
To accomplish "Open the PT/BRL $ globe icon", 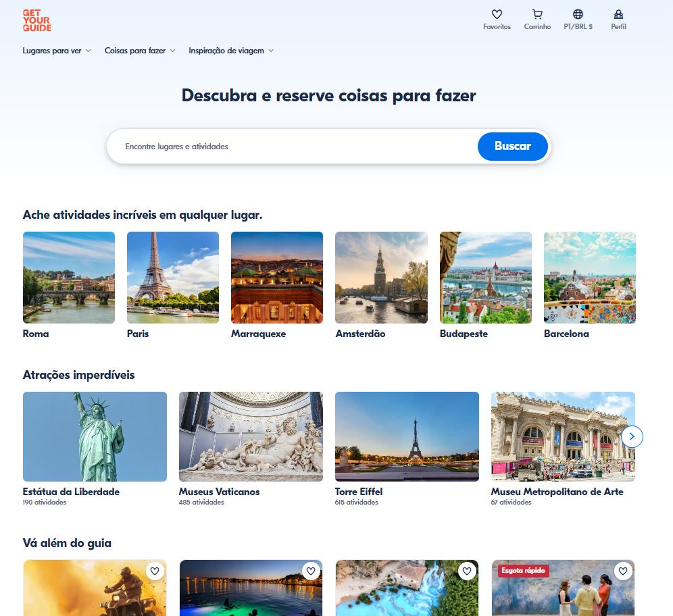I will [x=578, y=15].
